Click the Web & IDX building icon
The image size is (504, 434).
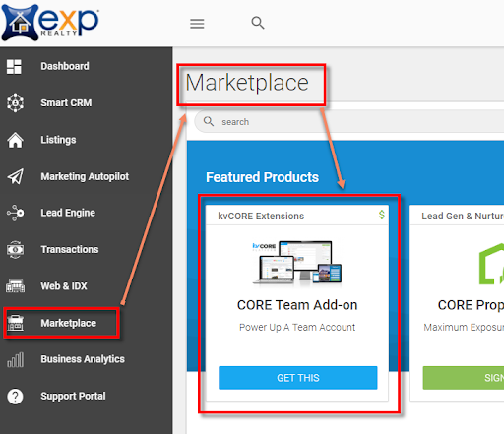click(15, 286)
